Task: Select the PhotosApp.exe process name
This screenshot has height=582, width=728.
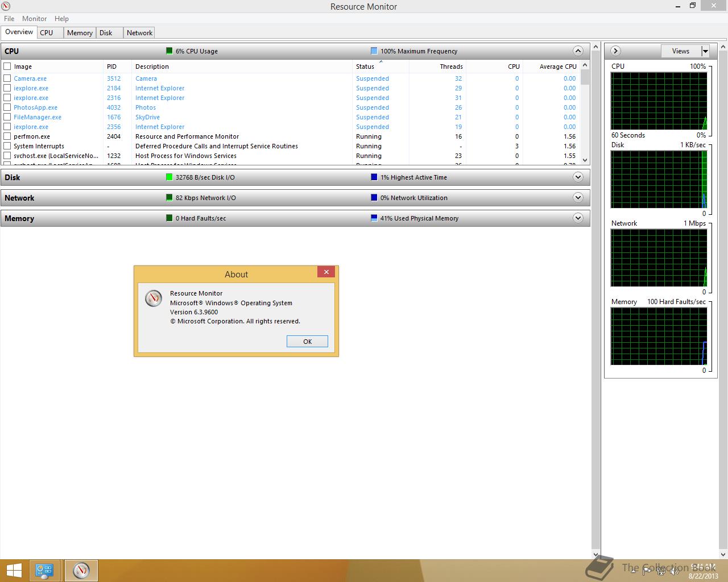Action: [35, 107]
